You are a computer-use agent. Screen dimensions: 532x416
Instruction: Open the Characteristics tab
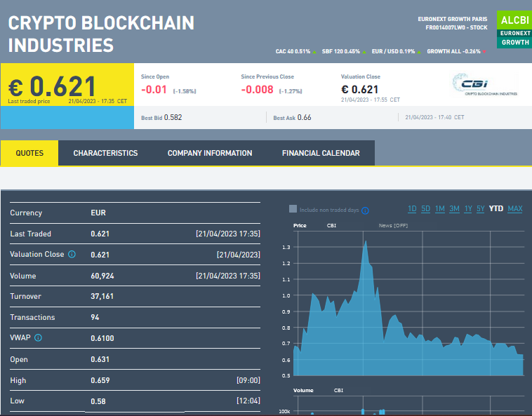click(x=105, y=153)
